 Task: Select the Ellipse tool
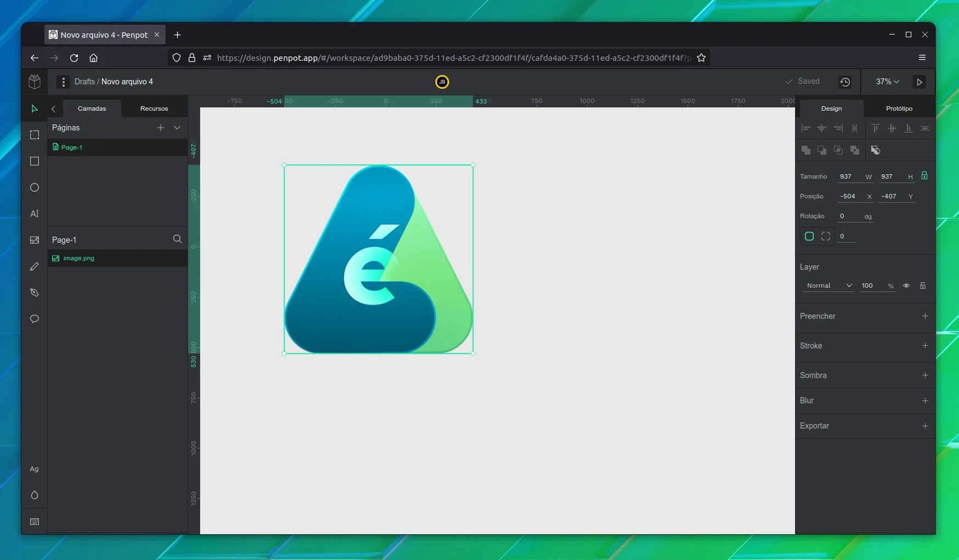(x=35, y=187)
